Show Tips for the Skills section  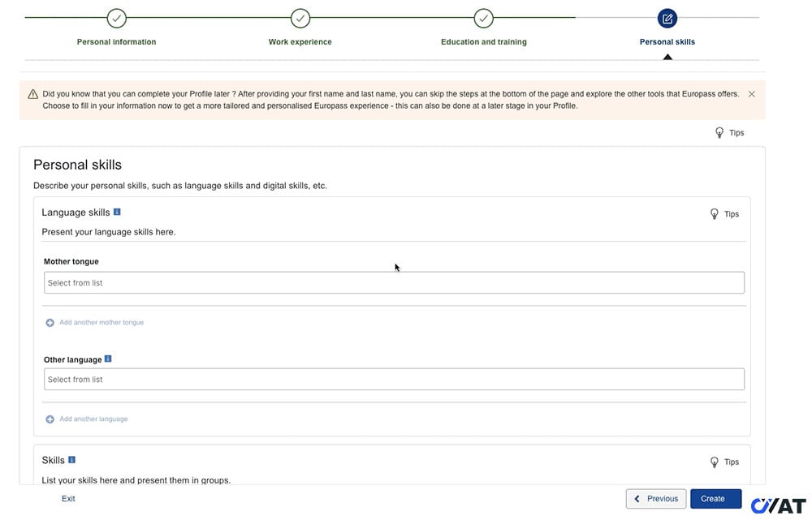tap(724, 462)
